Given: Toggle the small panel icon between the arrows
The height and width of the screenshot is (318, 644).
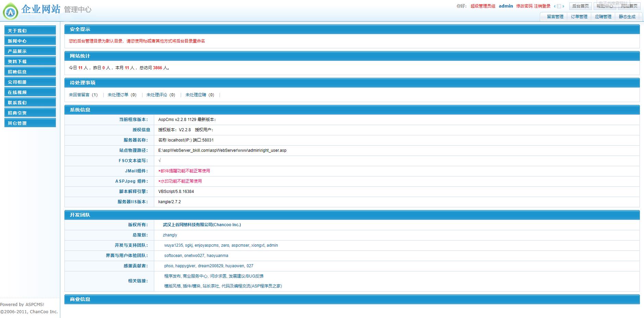Looking at the screenshot, I should coord(559,6).
